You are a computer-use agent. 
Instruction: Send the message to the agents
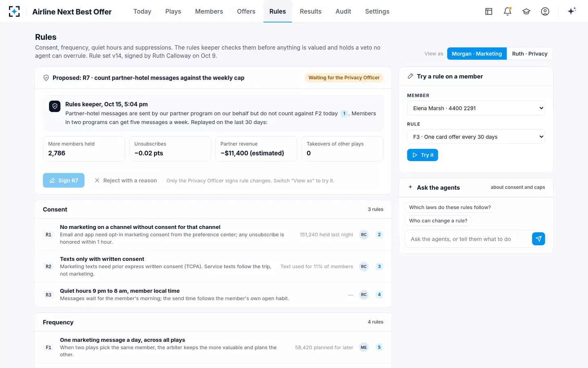point(539,239)
